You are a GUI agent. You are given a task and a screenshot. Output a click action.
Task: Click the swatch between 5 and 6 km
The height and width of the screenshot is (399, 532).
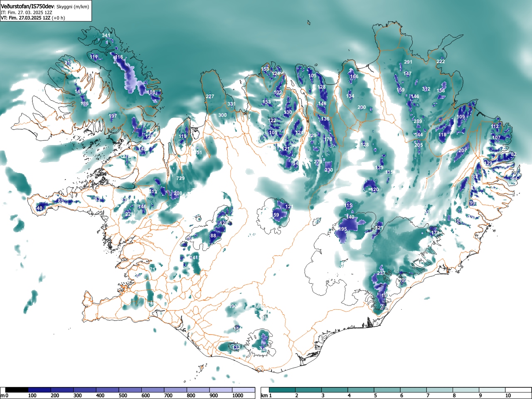click(x=388, y=390)
